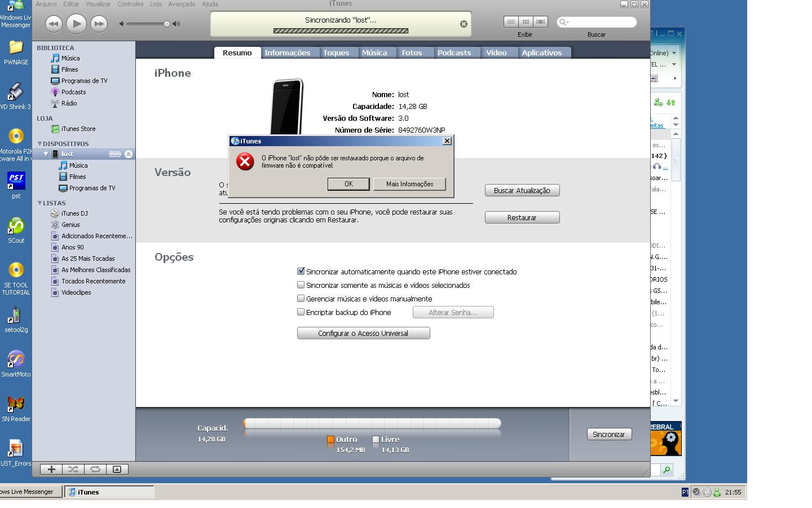Click the iTunes taskbar button
Screen dimensions: 812x508
coord(109,492)
